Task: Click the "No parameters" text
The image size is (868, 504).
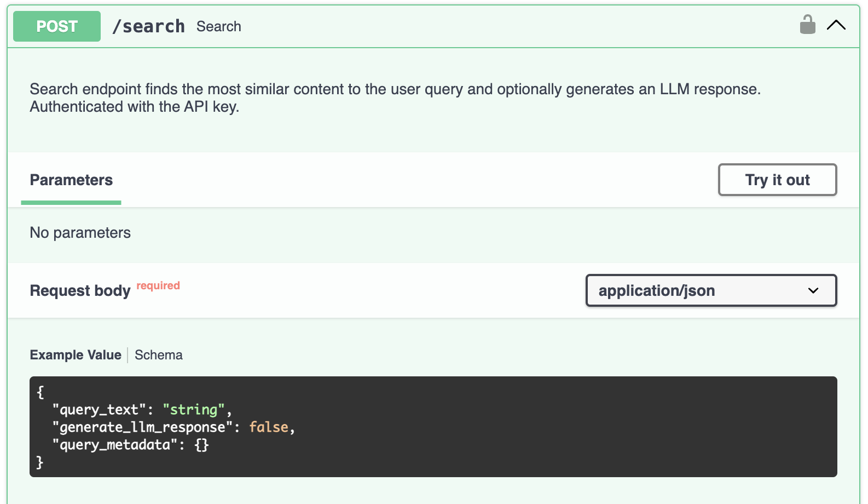Action: tap(80, 233)
